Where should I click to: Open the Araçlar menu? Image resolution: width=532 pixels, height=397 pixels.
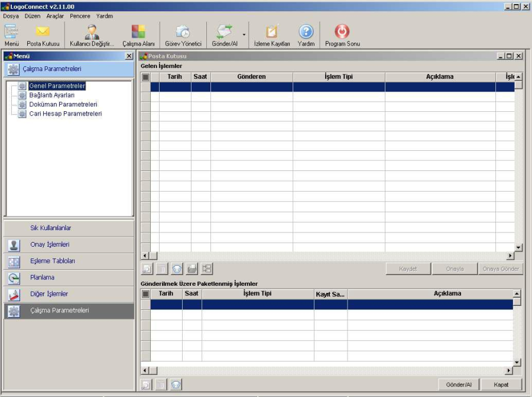click(x=55, y=16)
